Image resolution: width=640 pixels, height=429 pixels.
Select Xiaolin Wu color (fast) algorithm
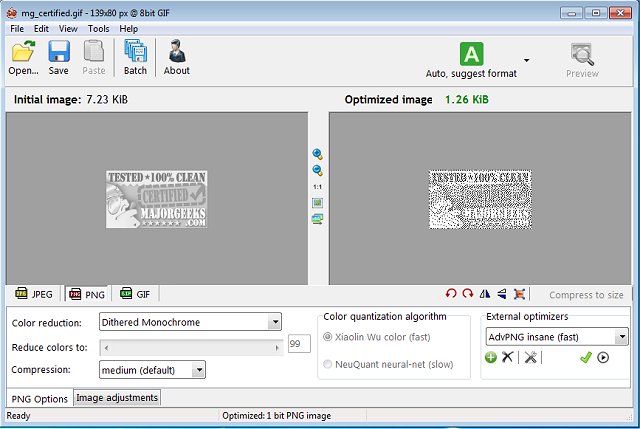377,337
